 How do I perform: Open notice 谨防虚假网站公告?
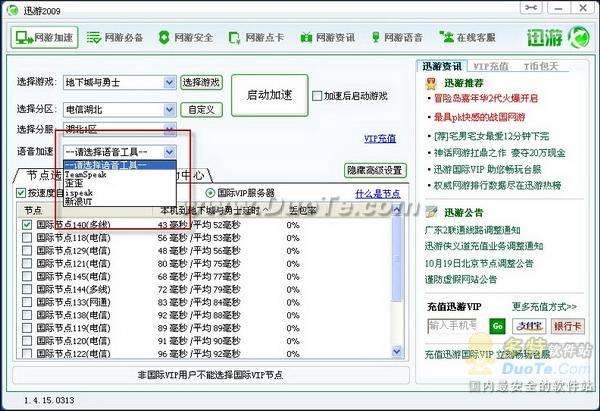pyautogui.click(x=461, y=279)
